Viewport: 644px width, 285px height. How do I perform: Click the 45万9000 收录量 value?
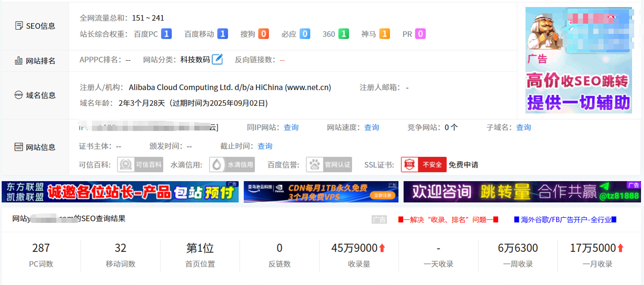(354, 248)
